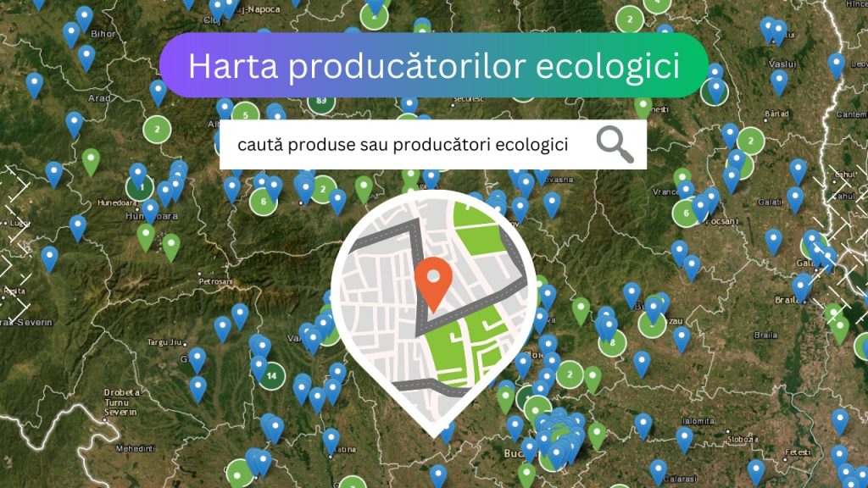Select the orange location pin on the map preview
The width and height of the screenshot is (868, 488).
437,282
